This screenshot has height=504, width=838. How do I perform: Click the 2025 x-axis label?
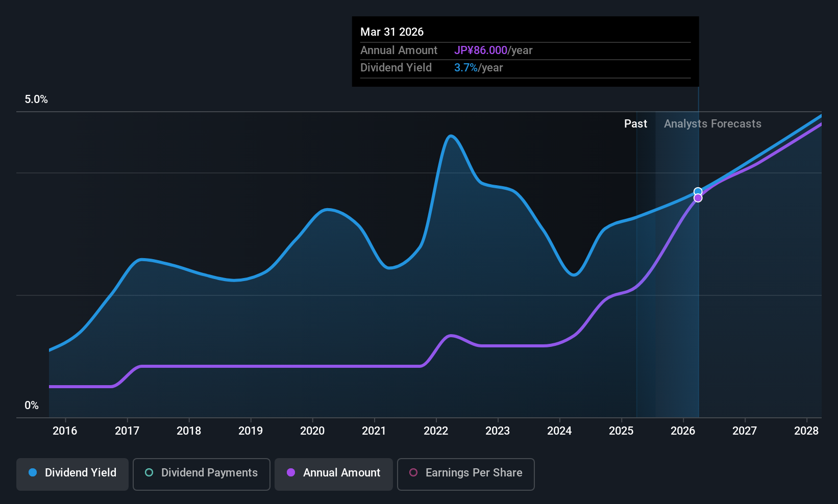point(621,431)
